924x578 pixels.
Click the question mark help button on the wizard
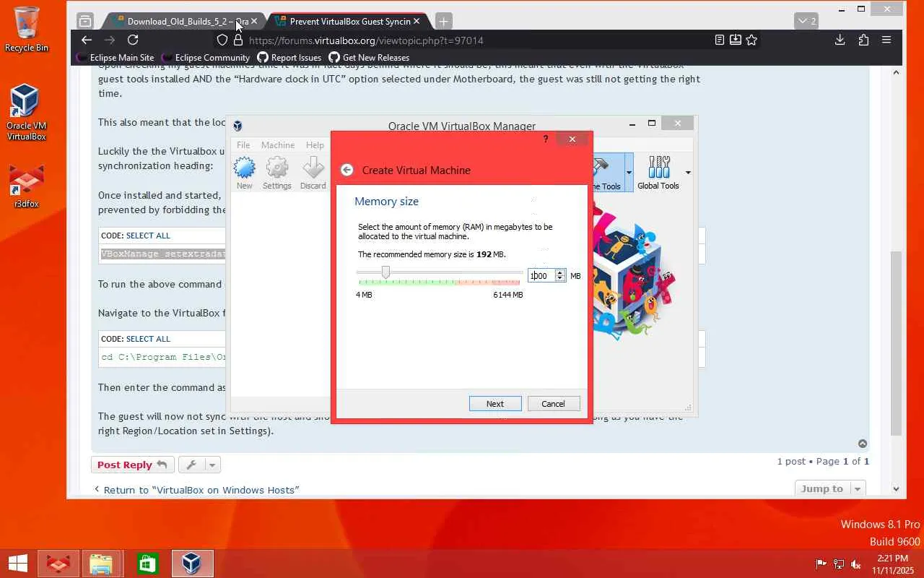[545, 139]
